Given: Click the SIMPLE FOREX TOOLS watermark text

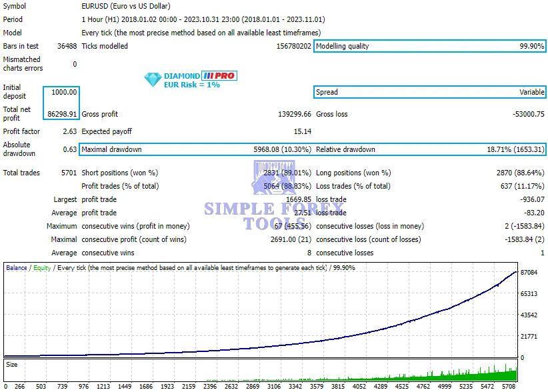Looking at the screenshot, I should click(x=274, y=216).
